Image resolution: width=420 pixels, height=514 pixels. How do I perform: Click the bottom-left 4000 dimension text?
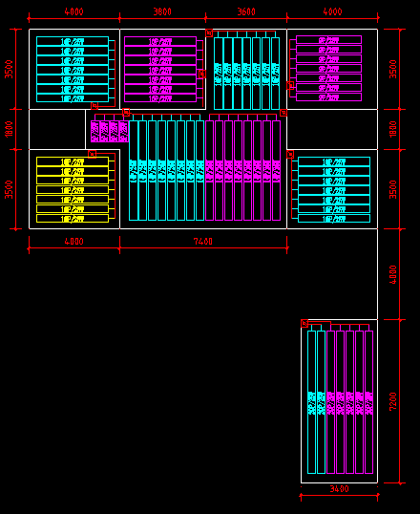(x=74, y=242)
